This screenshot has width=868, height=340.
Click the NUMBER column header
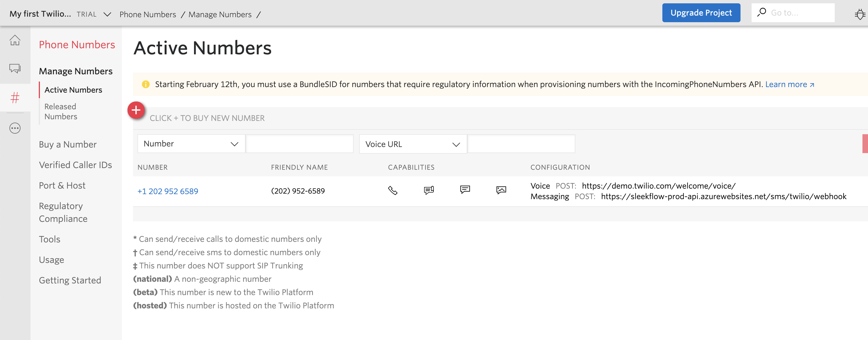[152, 167]
